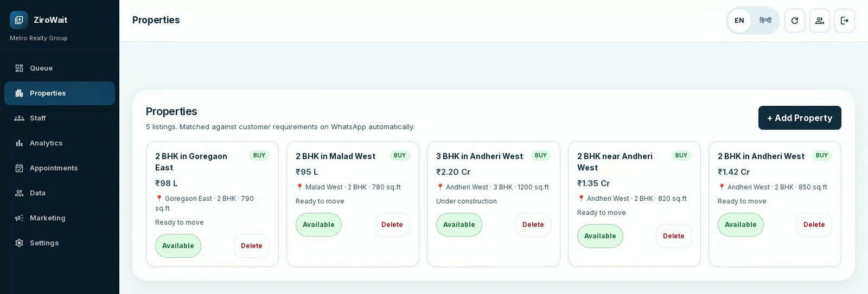
Task: Click location pin on 2 BHK near Andheri card
Action: point(581,199)
